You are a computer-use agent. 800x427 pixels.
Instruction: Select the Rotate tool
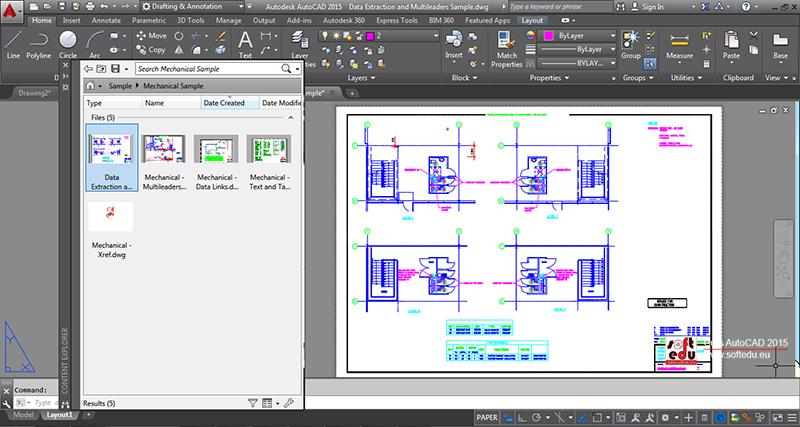(x=179, y=36)
